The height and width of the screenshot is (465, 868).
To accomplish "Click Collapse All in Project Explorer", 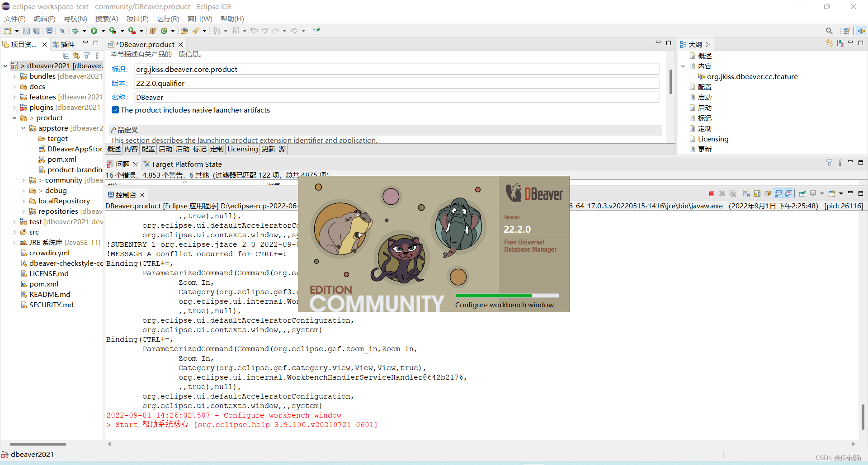I will click(x=66, y=56).
